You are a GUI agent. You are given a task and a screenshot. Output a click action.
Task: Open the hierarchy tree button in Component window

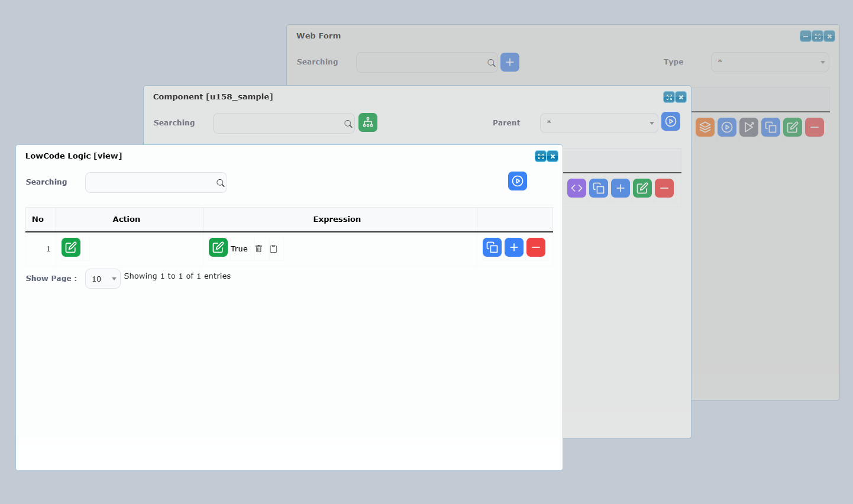click(368, 122)
